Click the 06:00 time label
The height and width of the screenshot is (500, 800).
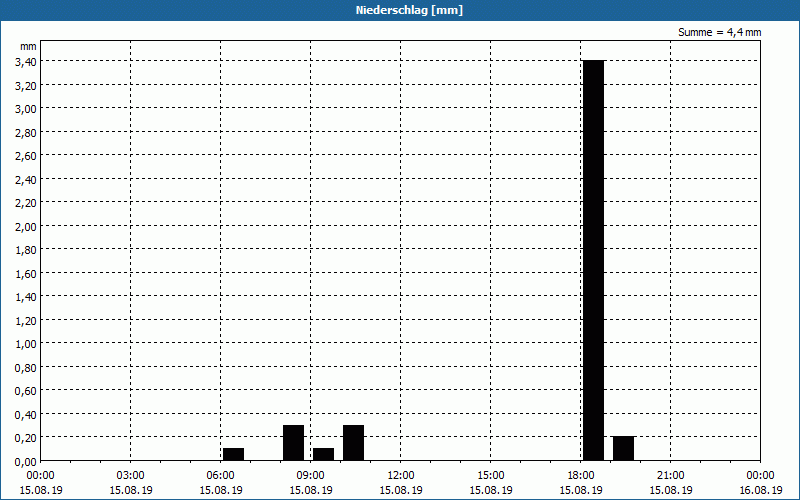pos(220,476)
